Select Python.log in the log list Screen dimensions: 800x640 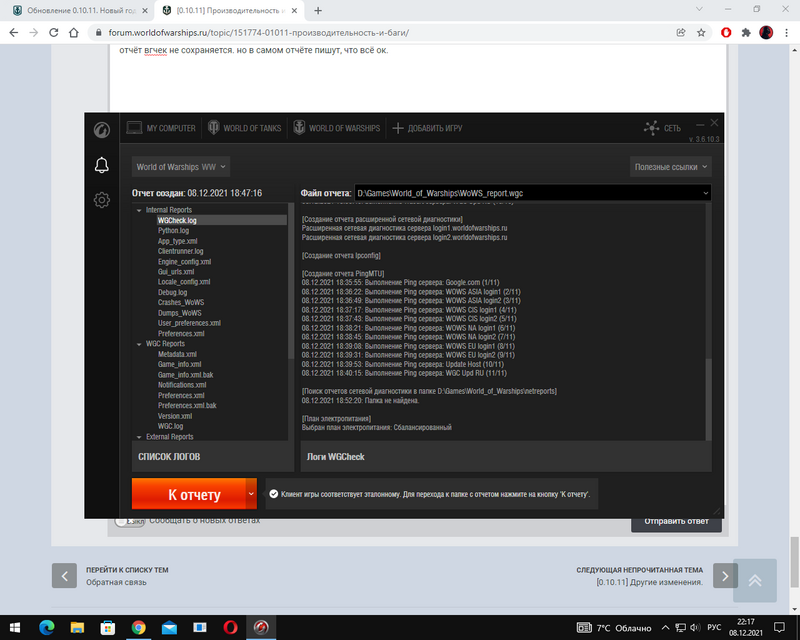coord(173,231)
